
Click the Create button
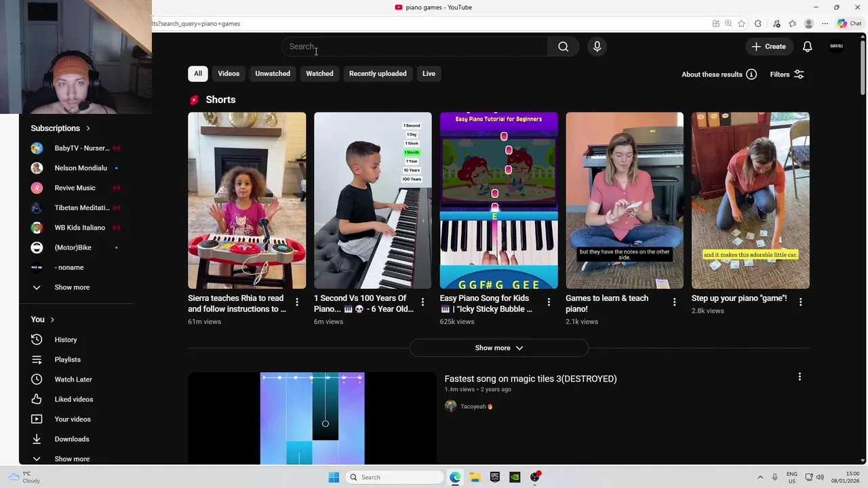(x=768, y=47)
